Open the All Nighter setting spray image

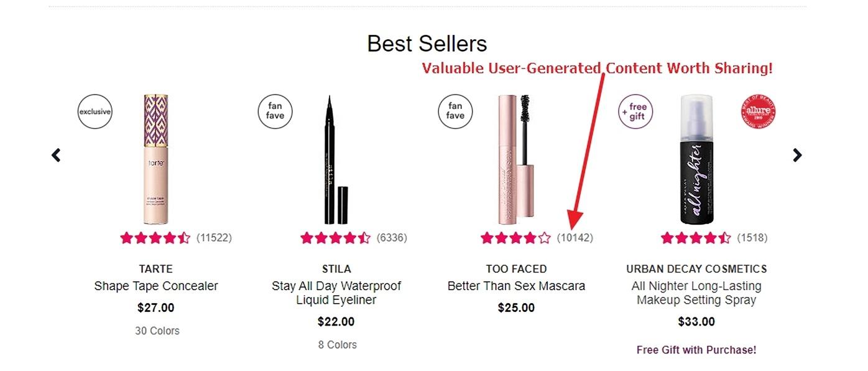[x=696, y=159]
